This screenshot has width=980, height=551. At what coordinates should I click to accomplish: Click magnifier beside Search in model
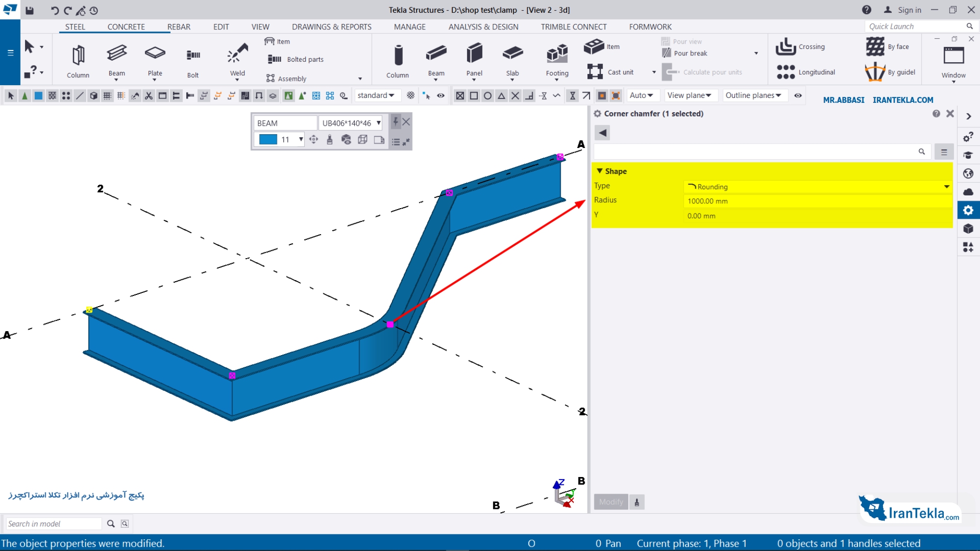click(x=111, y=524)
